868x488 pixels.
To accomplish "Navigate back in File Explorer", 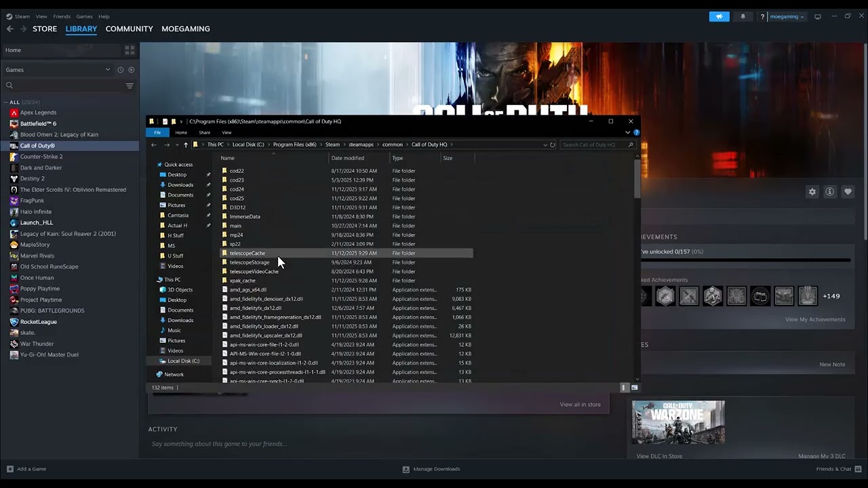I will click(154, 144).
